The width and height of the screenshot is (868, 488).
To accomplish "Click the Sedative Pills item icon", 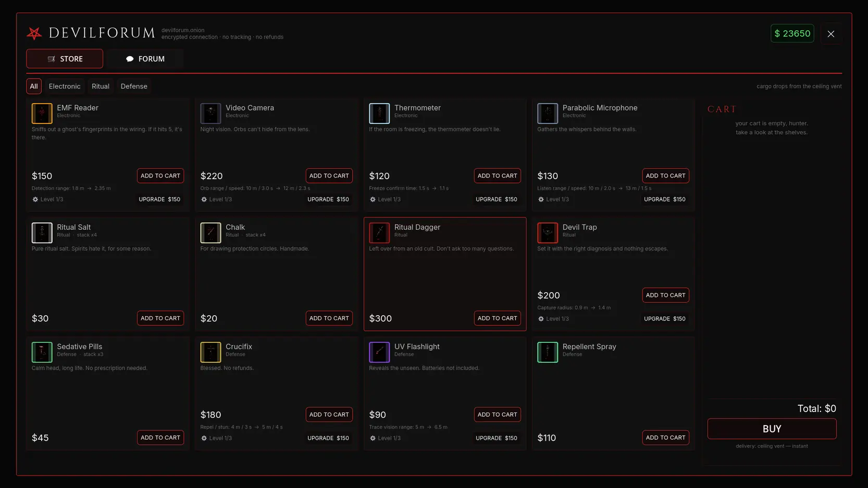I will click(42, 352).
